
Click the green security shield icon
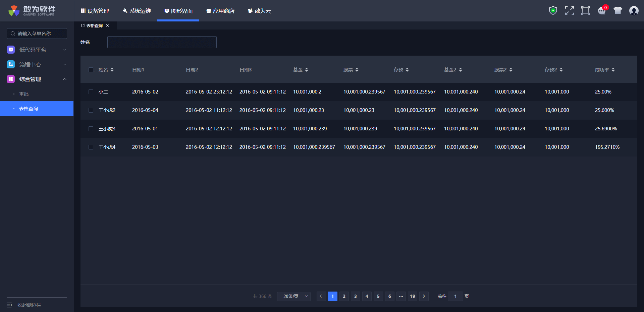coord(553,11)
